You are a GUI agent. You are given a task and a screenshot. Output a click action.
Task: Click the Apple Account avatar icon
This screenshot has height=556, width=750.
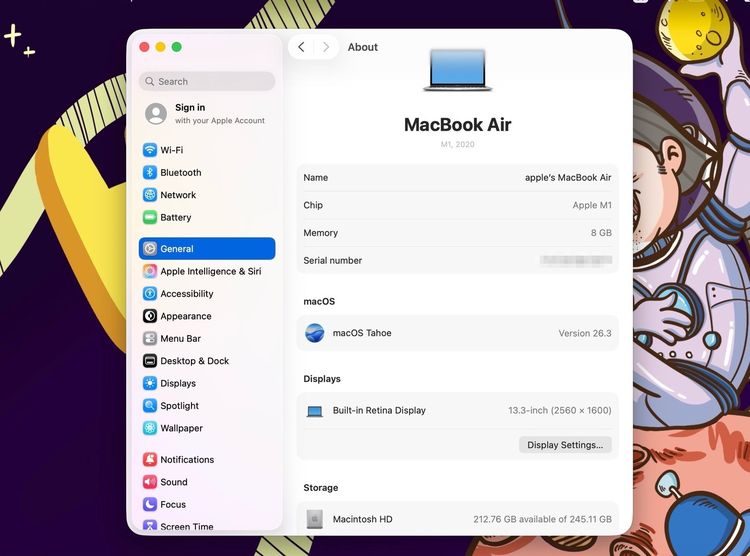click(156, 113)
